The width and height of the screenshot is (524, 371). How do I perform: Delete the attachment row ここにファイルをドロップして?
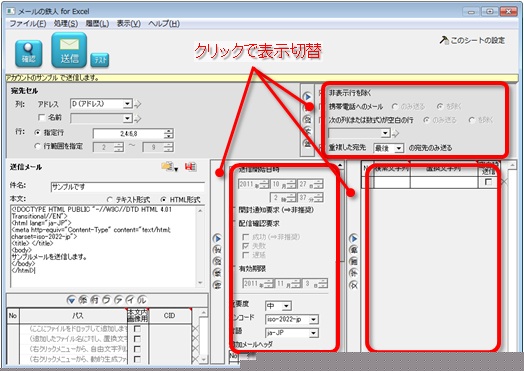195,329
